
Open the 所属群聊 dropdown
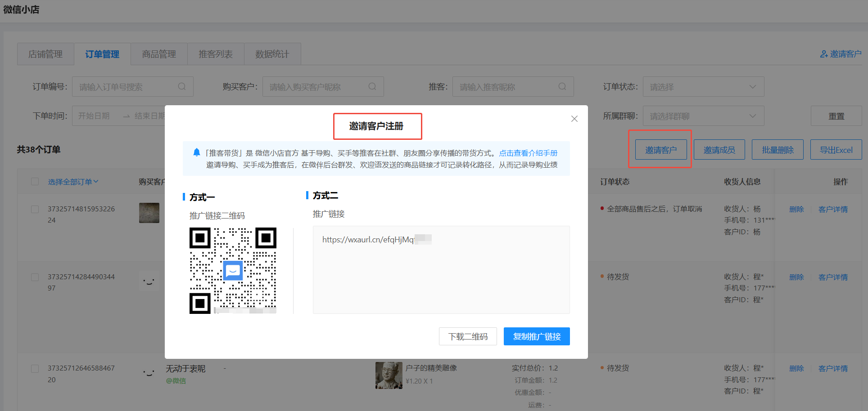(703, 116)
